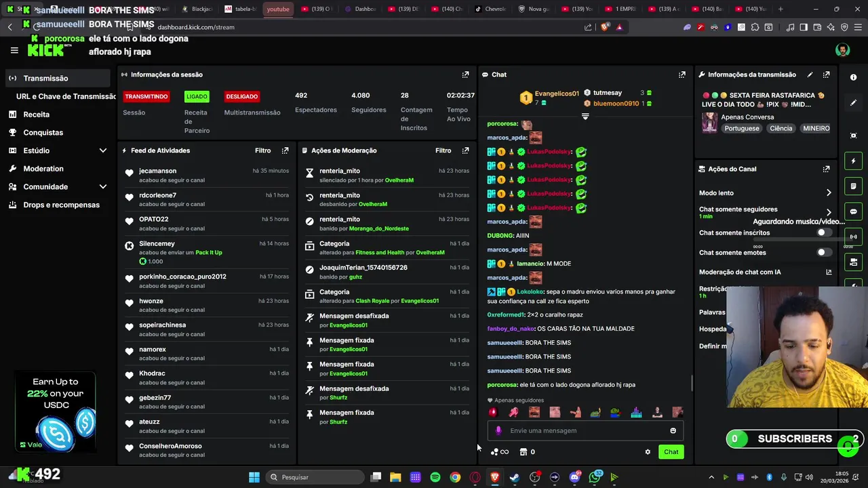The height and width of the screenshot is (488, 868).
Task: Click the message input field
Action: pyautogui.click(x=585, y=430)
